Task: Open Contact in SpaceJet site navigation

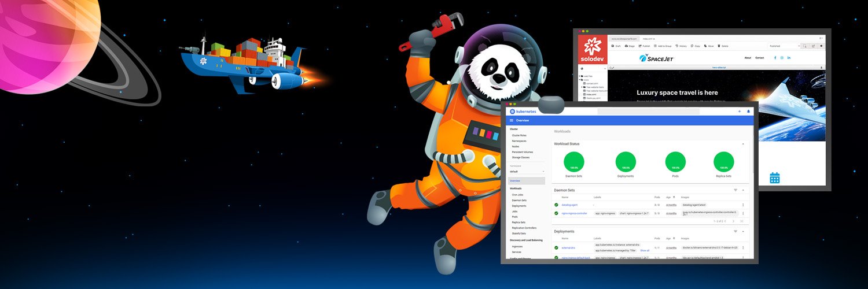Action: click(759, 58)
